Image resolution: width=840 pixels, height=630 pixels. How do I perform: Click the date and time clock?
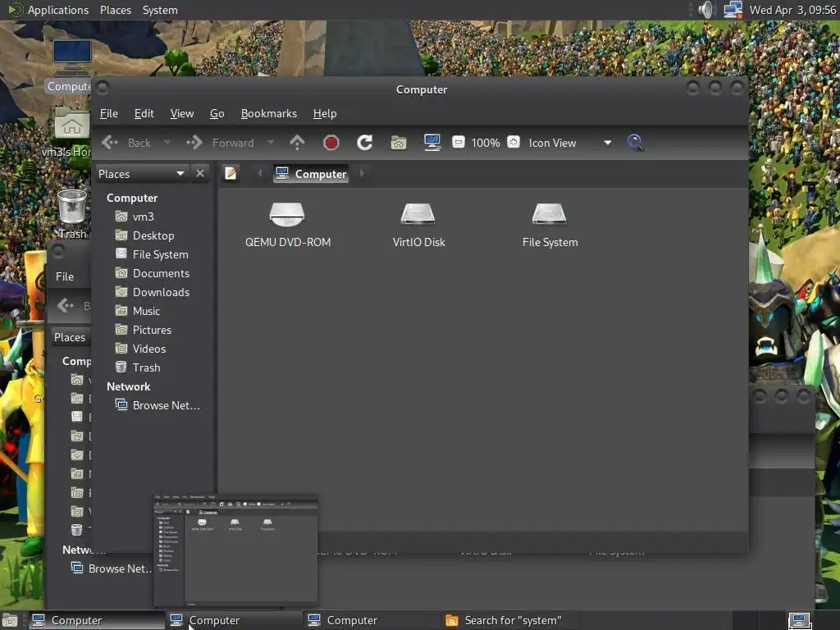click(792, 10)
